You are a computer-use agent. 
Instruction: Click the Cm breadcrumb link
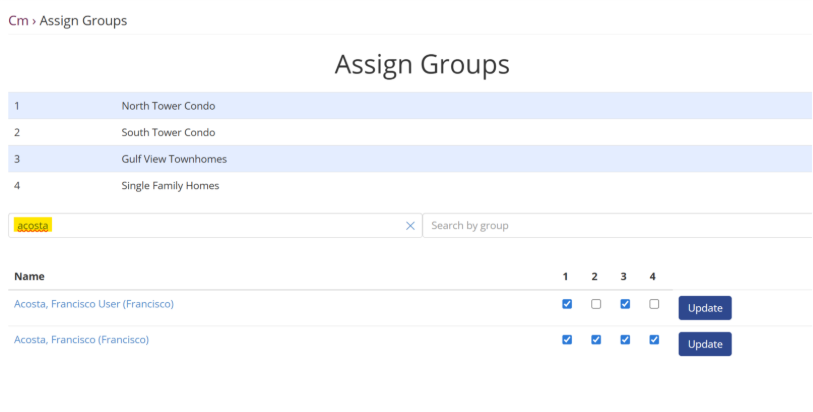coord(18,20)
